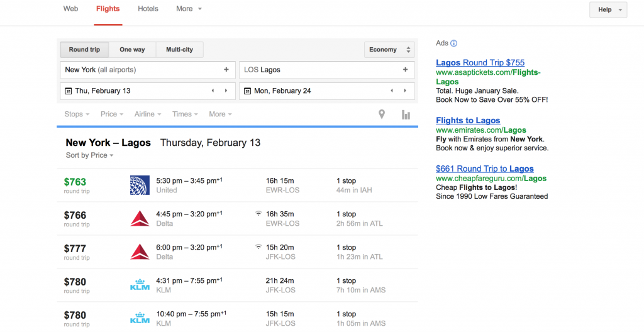Go to next departure date arrow
The width and height of the screenshot is (644, 332).
coord(226,91)
